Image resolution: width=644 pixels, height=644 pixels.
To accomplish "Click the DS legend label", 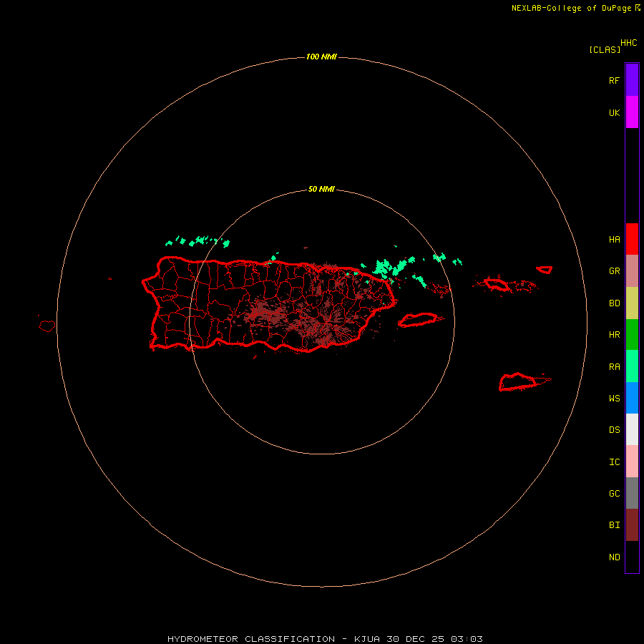I will coord(615,430).
